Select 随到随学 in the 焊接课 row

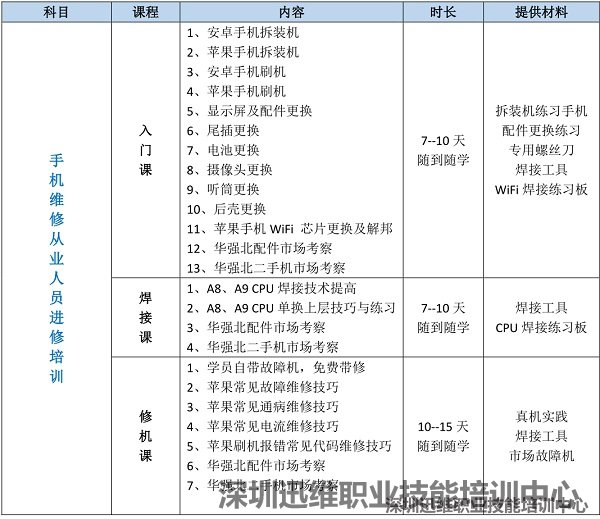click(x=443, y=327)
